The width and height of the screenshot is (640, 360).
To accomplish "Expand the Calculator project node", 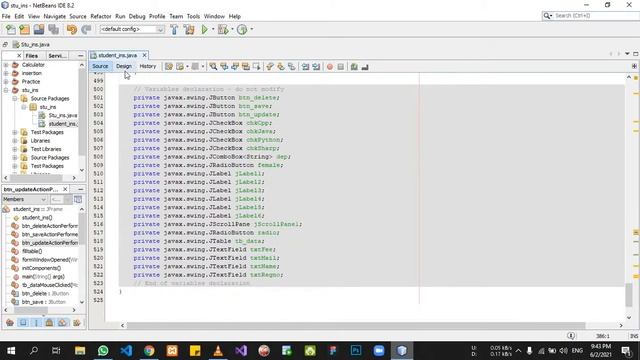I will 6,65.
